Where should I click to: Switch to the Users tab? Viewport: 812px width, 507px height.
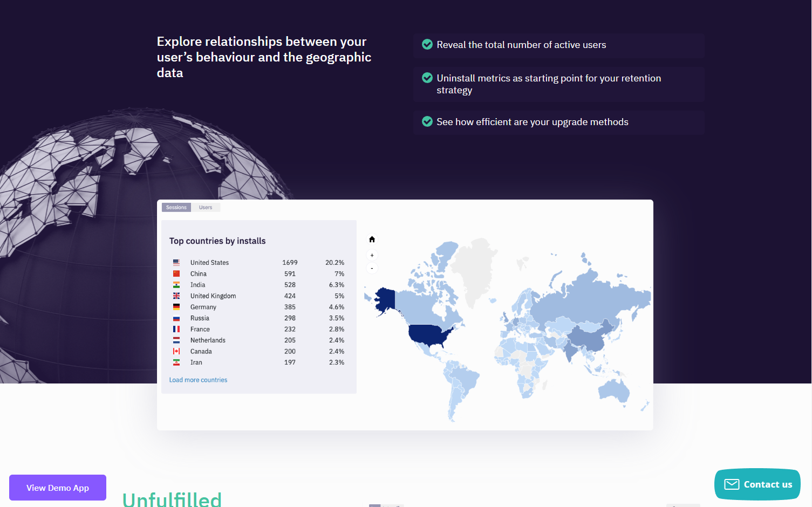click(206, 207)
